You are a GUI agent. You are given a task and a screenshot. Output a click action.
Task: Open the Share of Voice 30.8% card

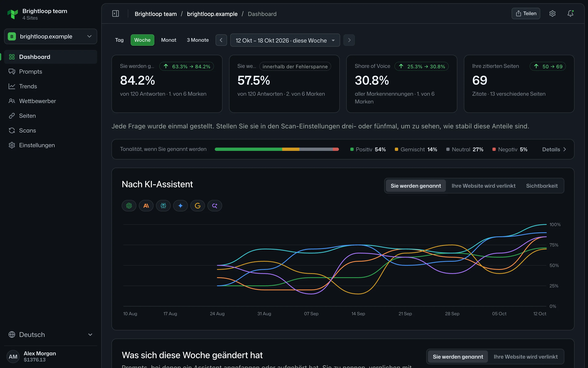(x=402, y=84)
